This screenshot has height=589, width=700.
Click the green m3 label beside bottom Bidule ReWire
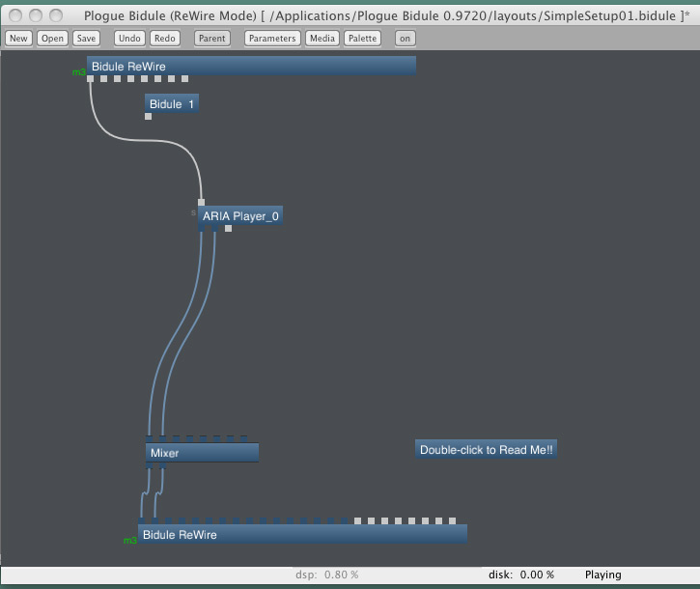(130, 541)
